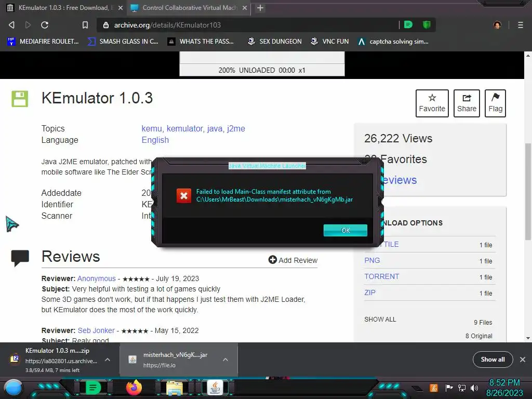Image resolution: width=532 pixels, height=399 pixels.
Task: Click the Favorite star button
Action: [x=432, y=103]
